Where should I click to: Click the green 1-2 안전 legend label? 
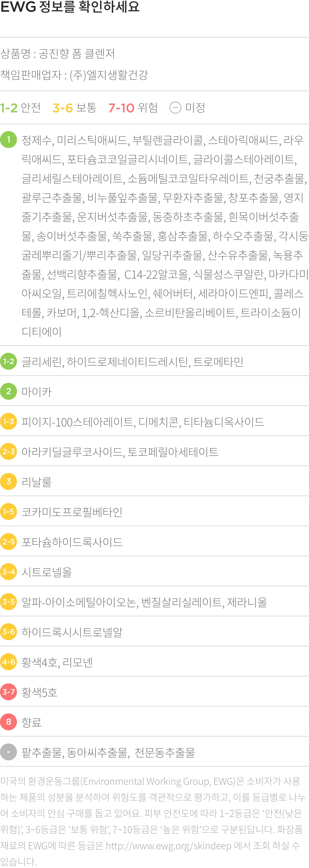pos(20,108)
